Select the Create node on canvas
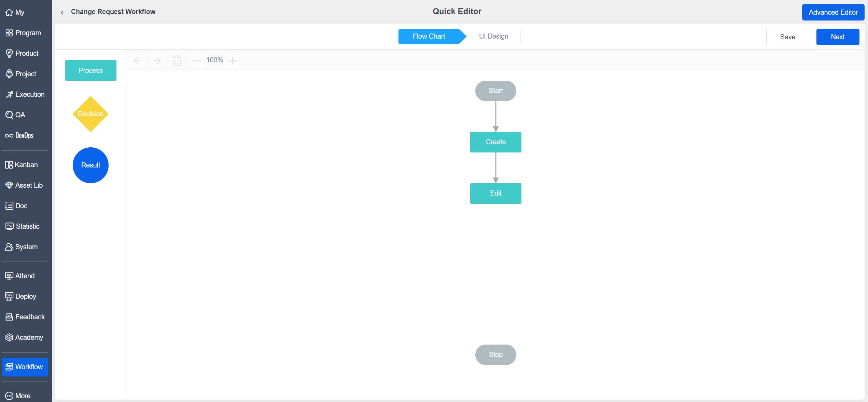 (495, 142)
